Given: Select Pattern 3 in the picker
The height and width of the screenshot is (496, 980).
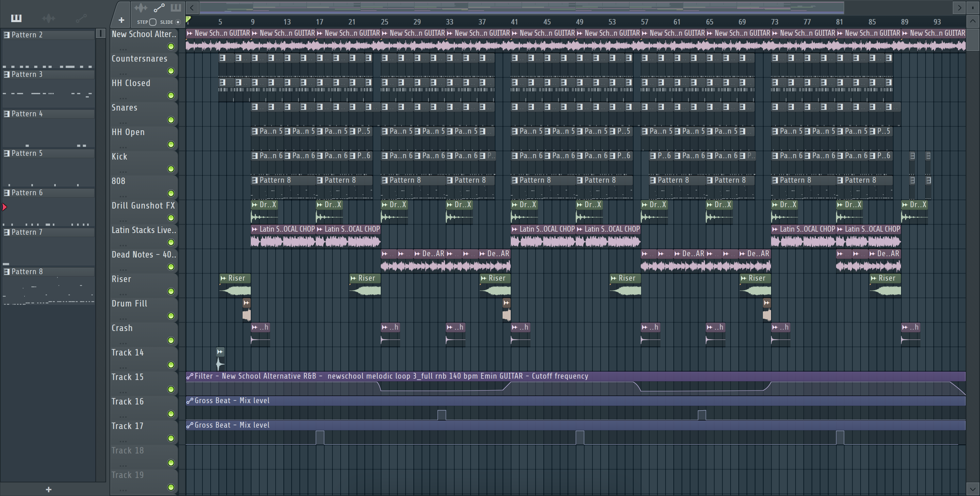Looking at the screenshot, I should click(x=48, y=74).
